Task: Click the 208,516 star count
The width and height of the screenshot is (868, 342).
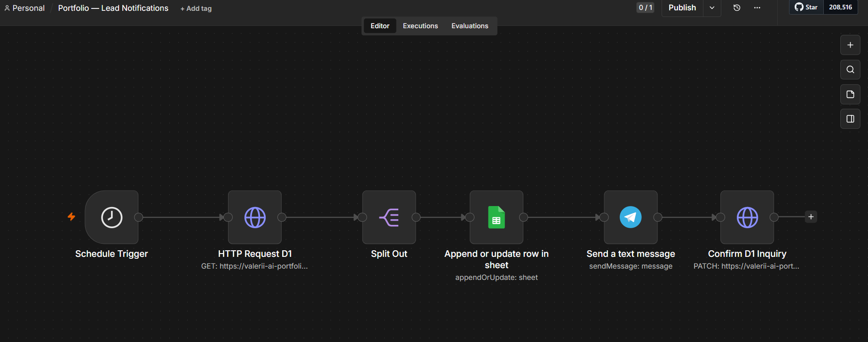Action: pos(841,7)
